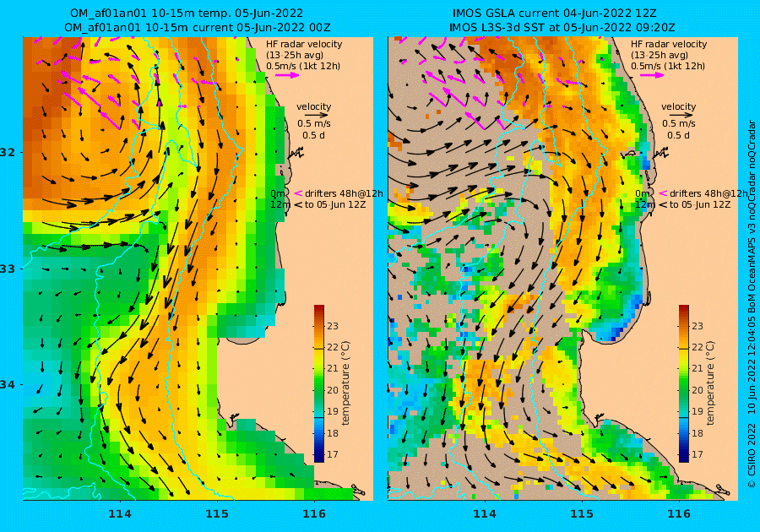
Task: Click the '22' tick on right colour bar
Action: click(697, 347)
